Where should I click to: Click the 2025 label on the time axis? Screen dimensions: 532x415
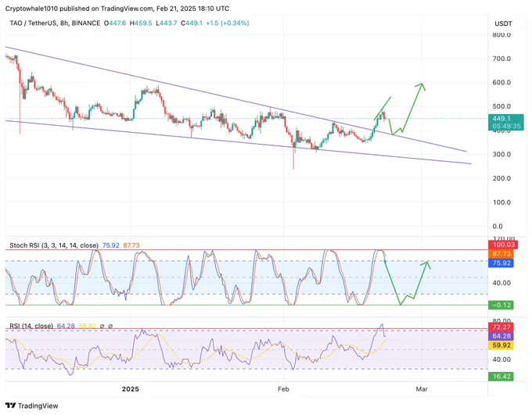pyautogui.click(x=131, y=389)
